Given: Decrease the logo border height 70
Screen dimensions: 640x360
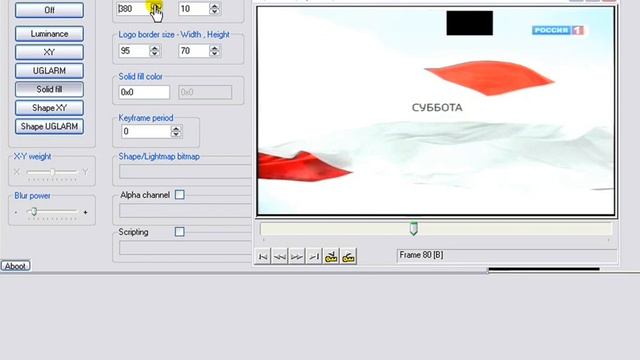Looking at the screenshot, I should tap(215, 53).
